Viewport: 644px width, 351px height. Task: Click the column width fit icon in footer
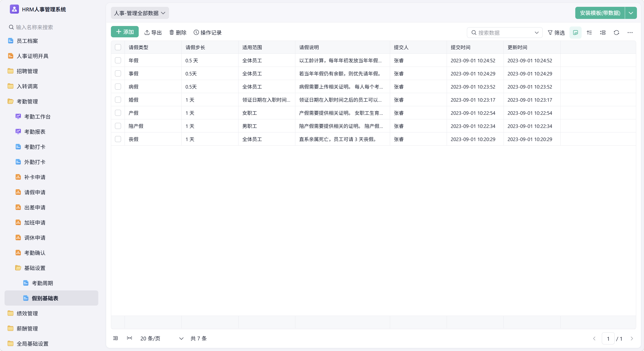click(x=129, y=338)
